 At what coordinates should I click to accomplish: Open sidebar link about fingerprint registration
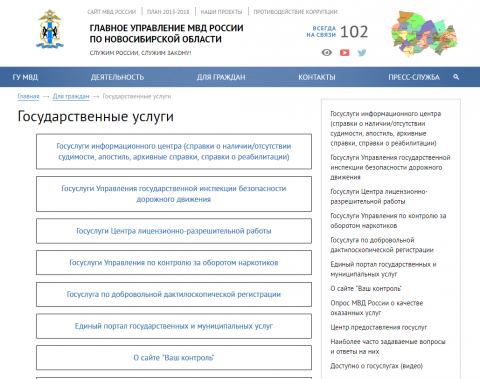[382, 245]
